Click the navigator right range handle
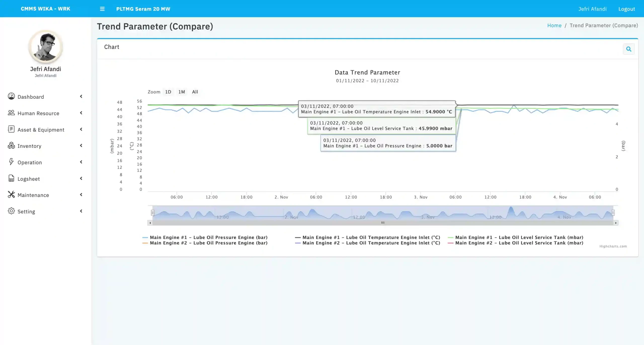The image size is (644, 345). click(x=613, y=213)
